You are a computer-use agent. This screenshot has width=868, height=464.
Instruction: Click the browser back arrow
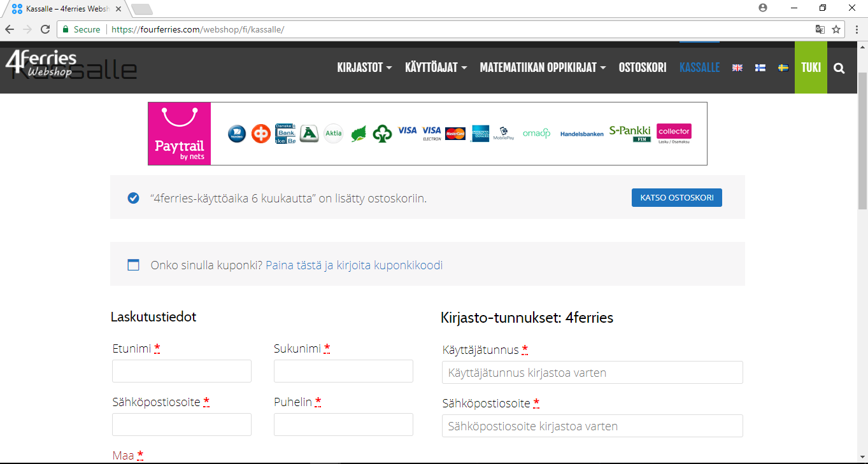click(x=10, y=29)
